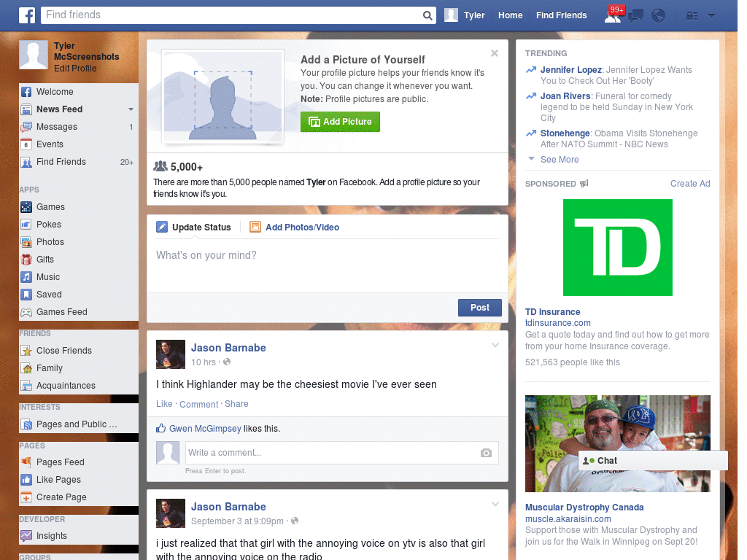The width and height of the screenshot is (747, 560).
Task: Click the Games Feed controller icon
Action: [26, 312]
